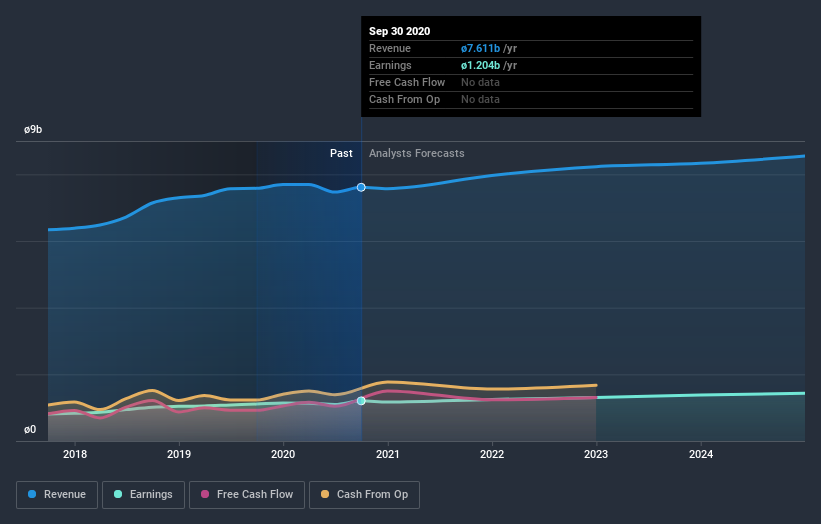Click the Free Cash Flow row in tooltip
Image resolution: width=821 pixels, height=524 pixels.
tap(531, 83)
